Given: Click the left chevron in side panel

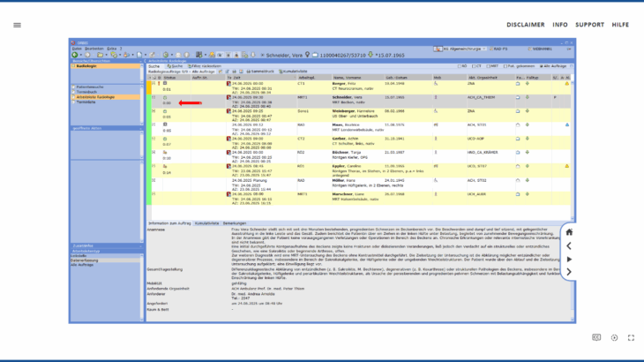Looking at the screenshot, I should [569, 245].
